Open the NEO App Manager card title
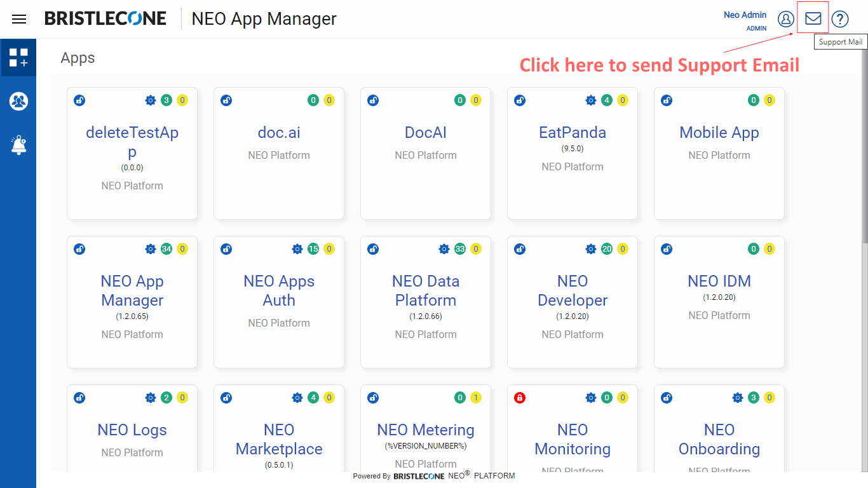This screenshot has height=488, width=868. click(132, 291)
